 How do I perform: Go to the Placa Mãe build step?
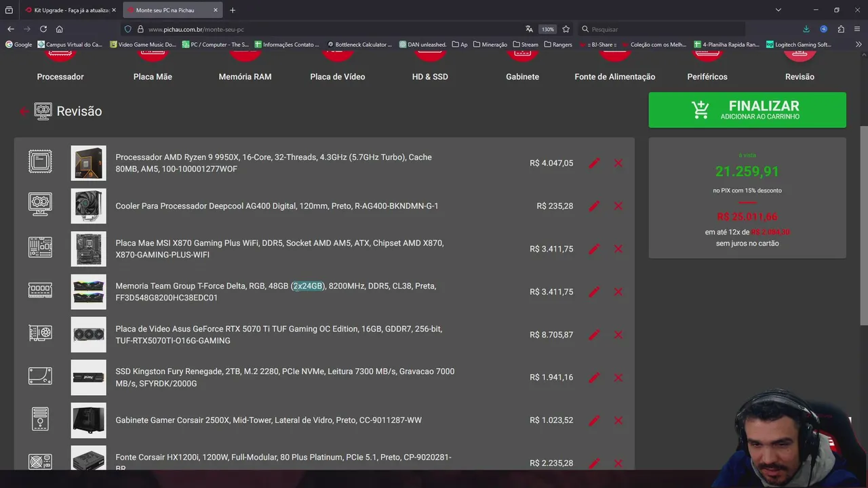[153, 77]
